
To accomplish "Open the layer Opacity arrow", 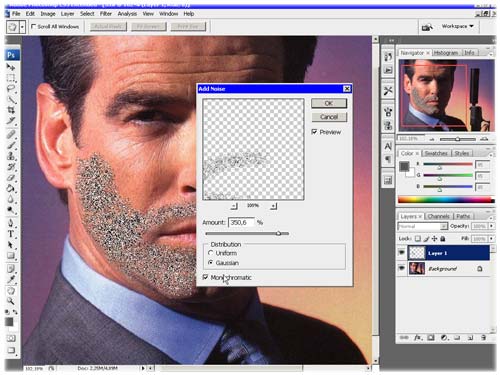I will pyautogui.click(x=491, y=226).
